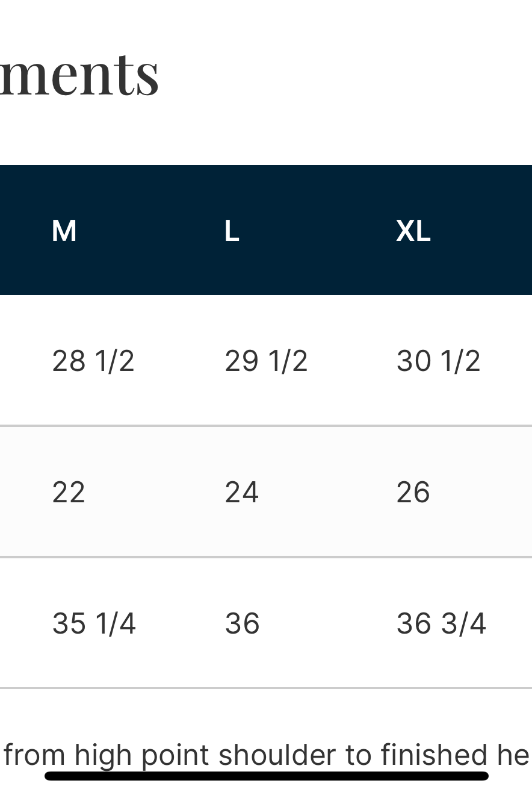This screenshot has width=532, height=795.
Task: Click the 35 1/4 measurement cell
Action: [x=94, y=623]
